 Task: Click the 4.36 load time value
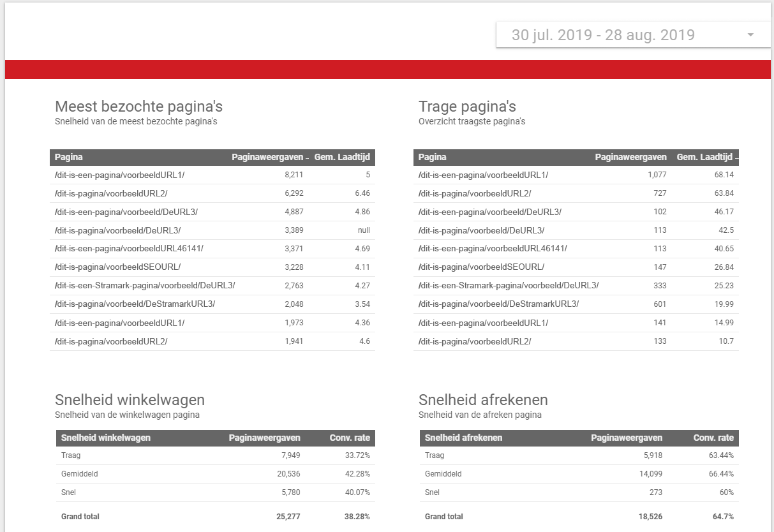[362, 323]
